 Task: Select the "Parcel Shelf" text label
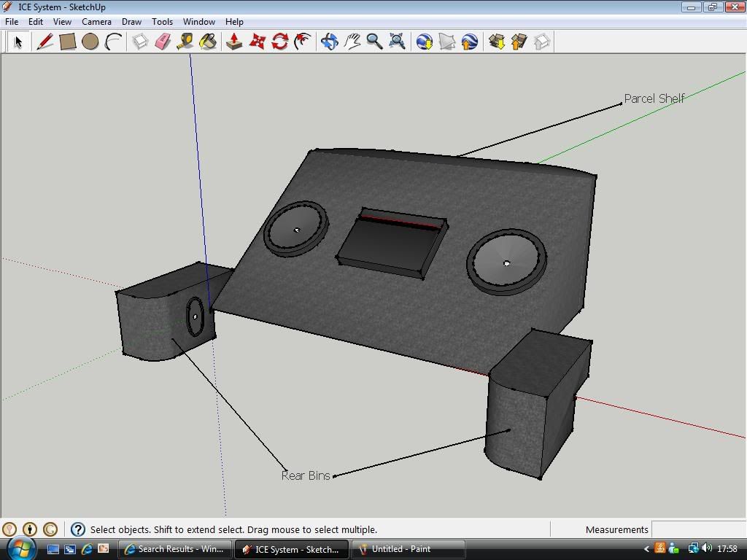click(x=654, y=98)
